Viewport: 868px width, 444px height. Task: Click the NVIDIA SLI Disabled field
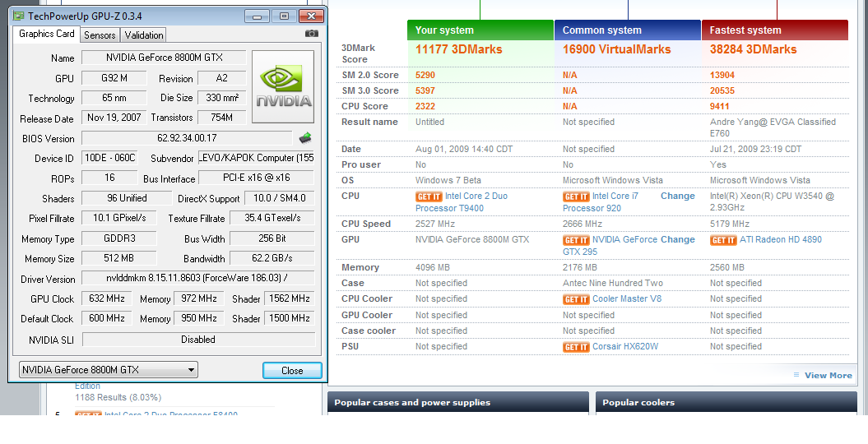pyautogui.click(x=198, y=340)
